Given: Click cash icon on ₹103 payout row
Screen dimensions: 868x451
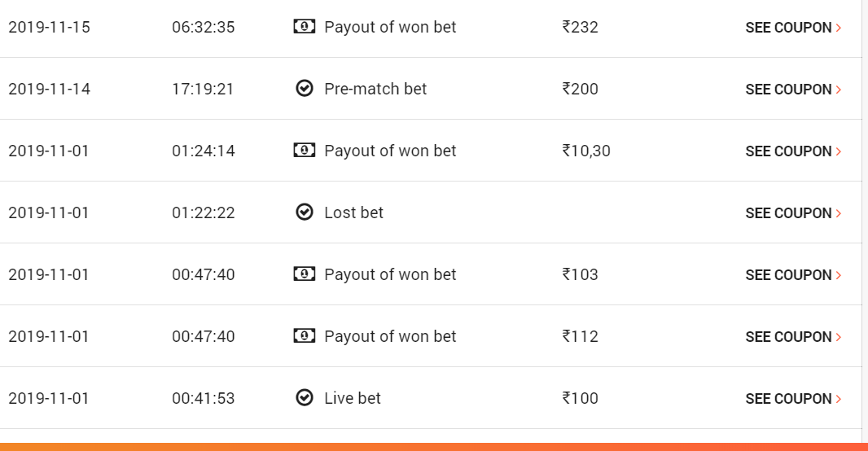Looking at the screenshot, I should (304, 274).
